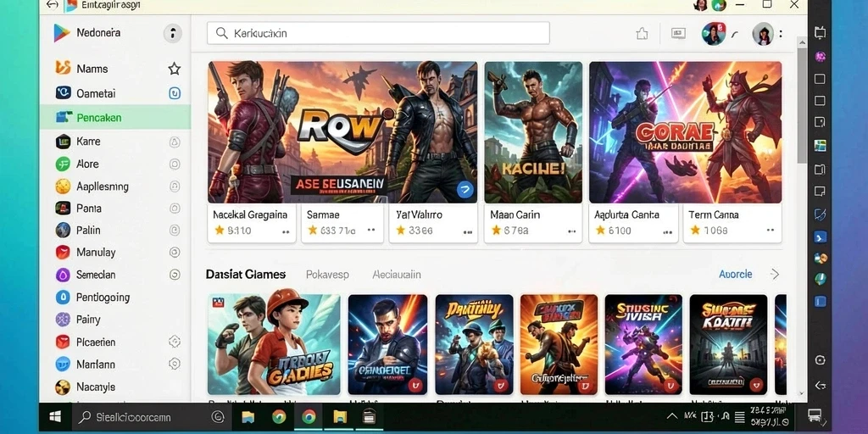Viewport: 868px width, 434px height.
Task: Click the Play Store logo beside Nedonera
Action: (61, 33)
